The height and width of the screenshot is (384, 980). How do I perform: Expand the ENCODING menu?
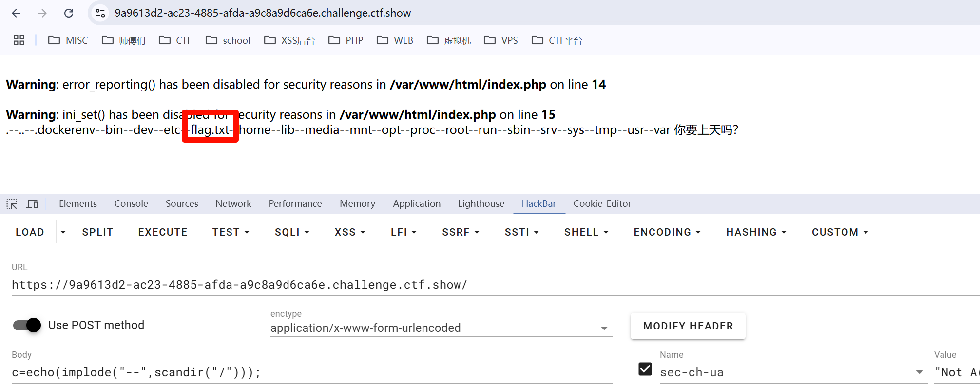click(x=667, y=232)
